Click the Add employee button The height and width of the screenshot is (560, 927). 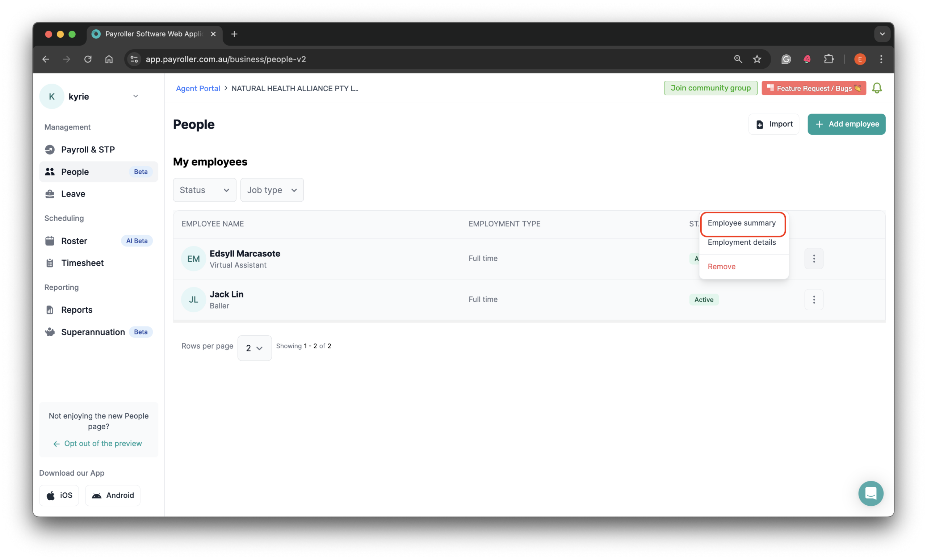coord(846,124)
